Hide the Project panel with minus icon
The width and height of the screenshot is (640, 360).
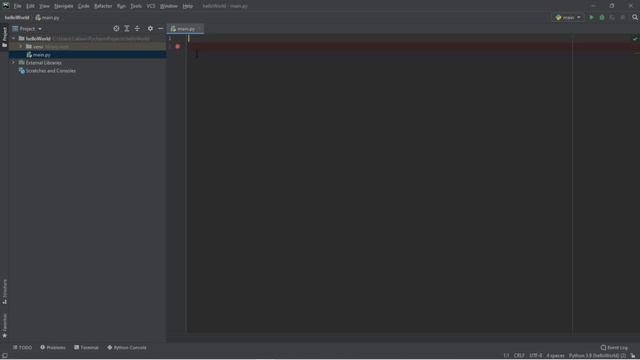coord(161,29)
